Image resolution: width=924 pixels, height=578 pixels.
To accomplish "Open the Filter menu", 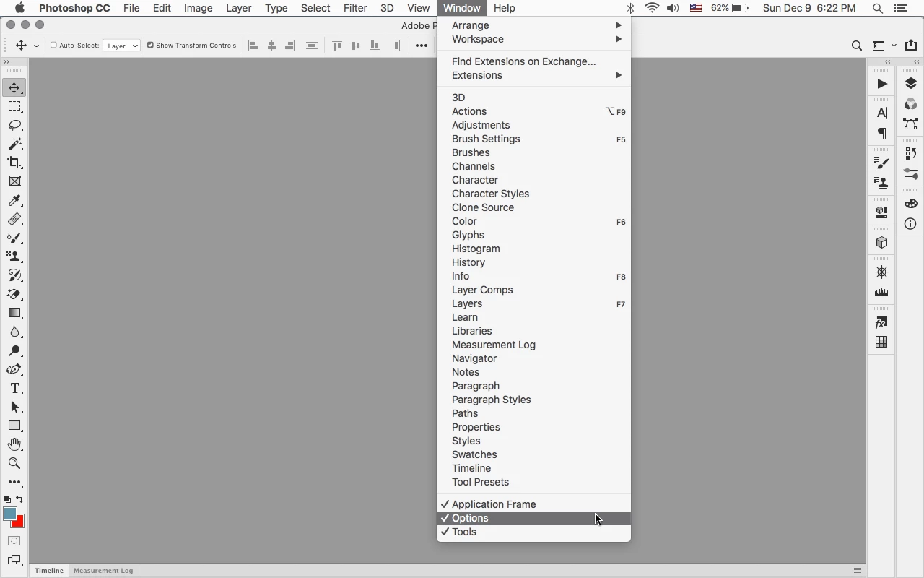I will 355,8.
